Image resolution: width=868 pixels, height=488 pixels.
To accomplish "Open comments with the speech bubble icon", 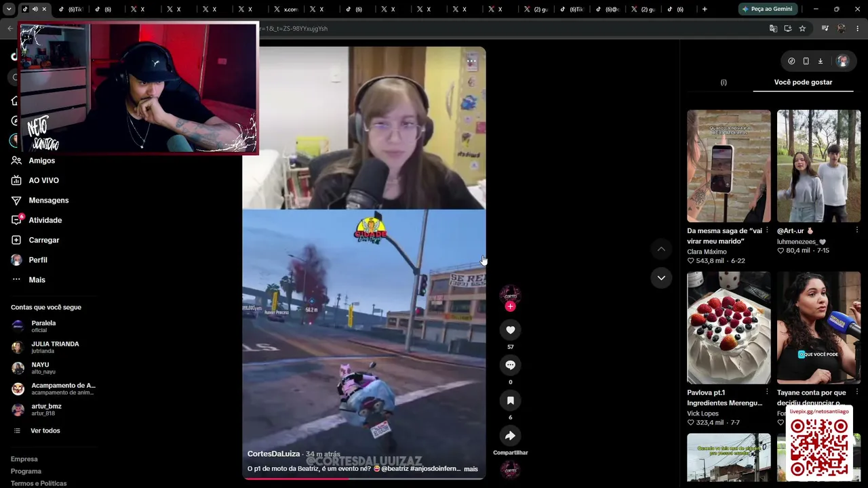I will point(510,365).
